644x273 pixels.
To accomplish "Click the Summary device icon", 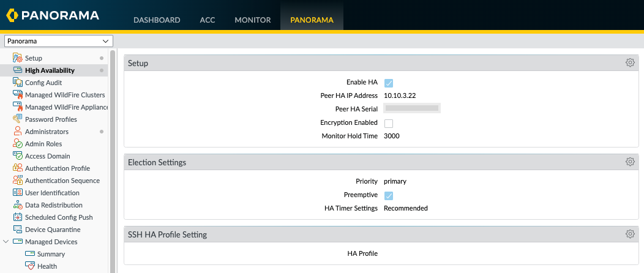I will tap(29, 253).
